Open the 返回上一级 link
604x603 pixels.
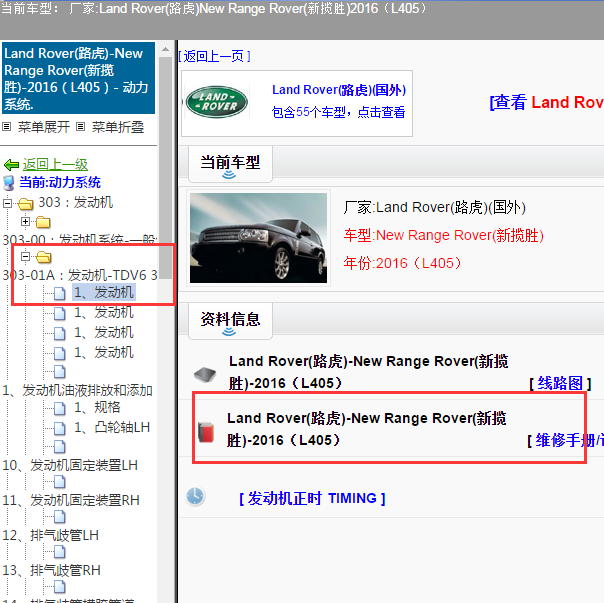coord(55,165)
